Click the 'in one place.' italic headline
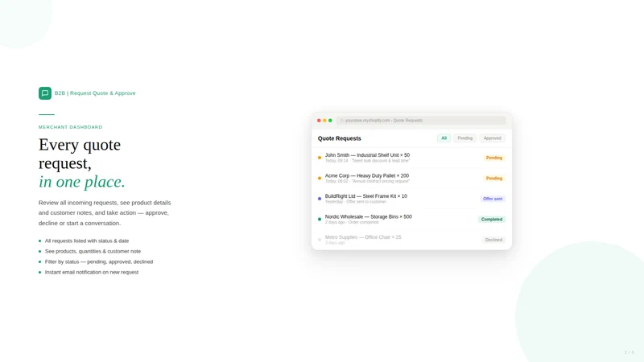The width and height of the screenshot is (644, 362). (x=82, y=182)
